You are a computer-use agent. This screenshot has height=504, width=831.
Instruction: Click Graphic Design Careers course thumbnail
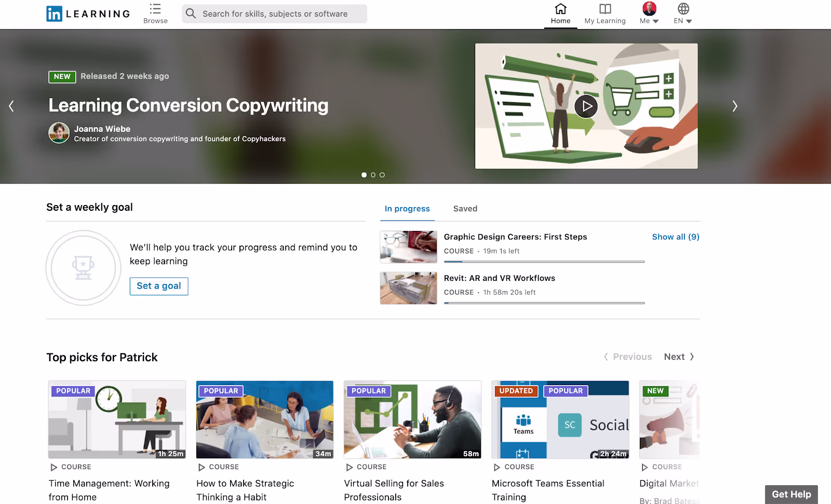click(409, 247)
